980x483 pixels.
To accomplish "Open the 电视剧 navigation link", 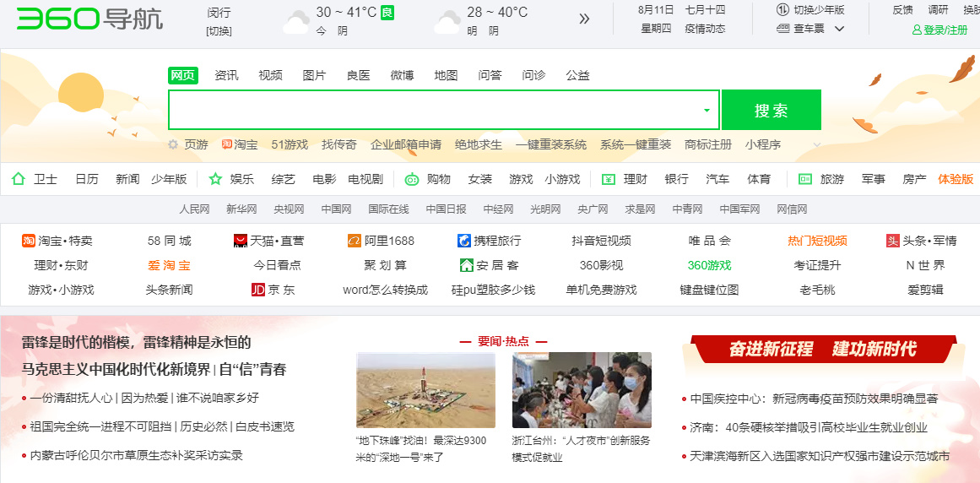I will click(365, 179).
